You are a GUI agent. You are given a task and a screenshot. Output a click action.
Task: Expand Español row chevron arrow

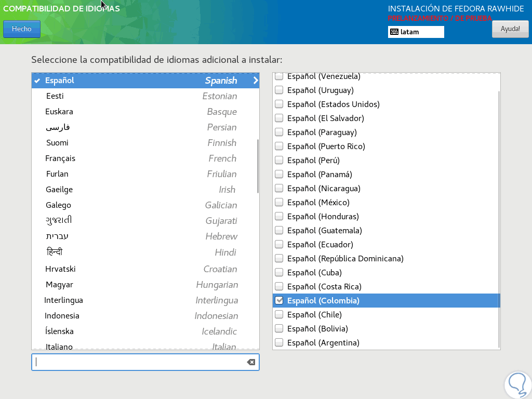click(x=256, y=81)
